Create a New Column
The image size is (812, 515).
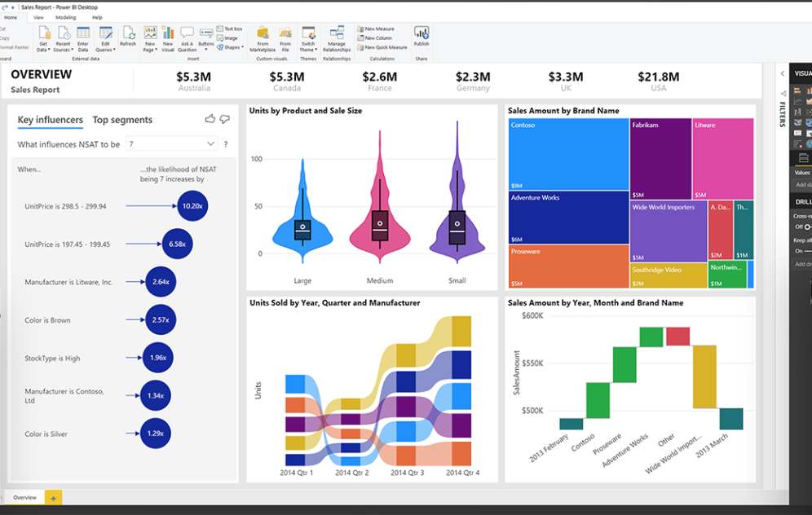374,37
